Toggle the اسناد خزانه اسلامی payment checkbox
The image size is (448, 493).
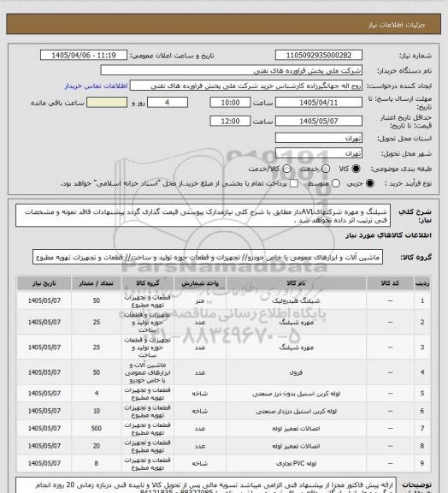tap(294, 183)
